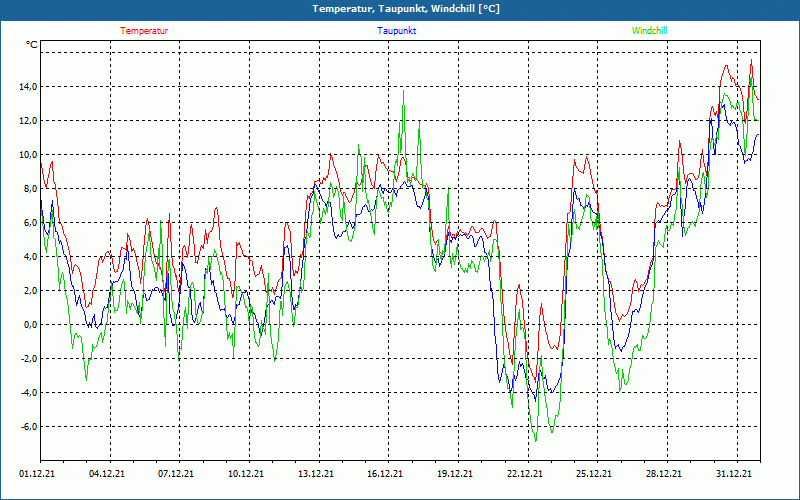Click the blue Taupunkt legend label
Screen dimensions: 800x500
pyautogui.click(x=396, y=31)
